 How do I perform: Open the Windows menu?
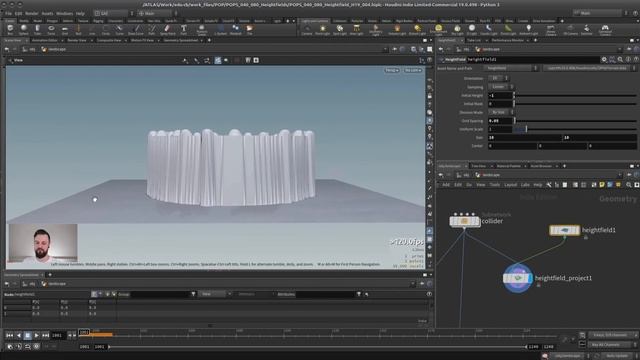[x=64, y=13]
